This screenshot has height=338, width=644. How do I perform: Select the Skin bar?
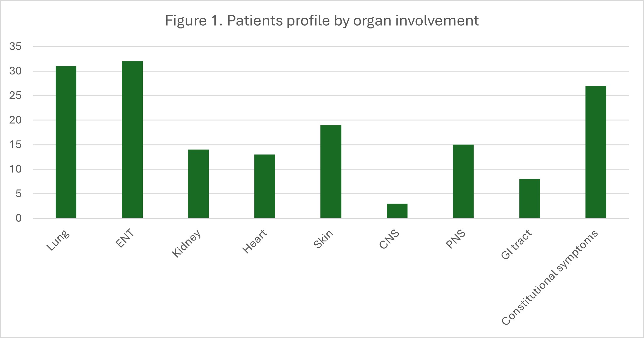coord(331,172)
